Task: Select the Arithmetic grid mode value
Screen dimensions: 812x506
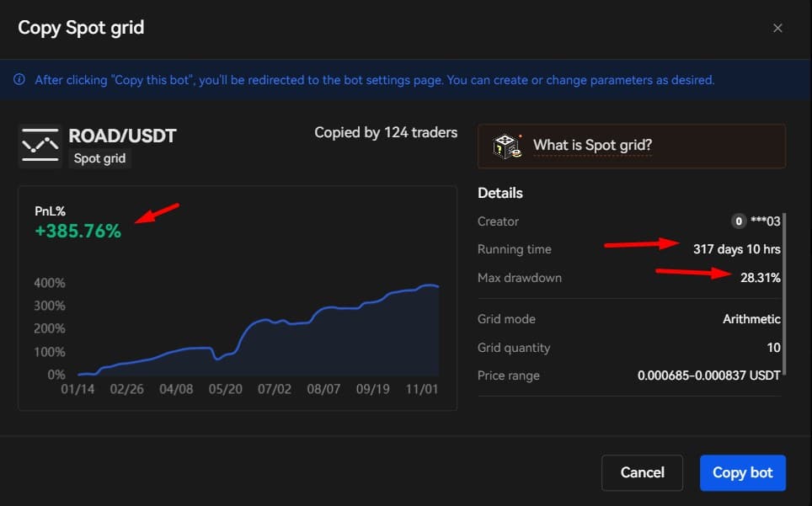Action: [751, 319]
